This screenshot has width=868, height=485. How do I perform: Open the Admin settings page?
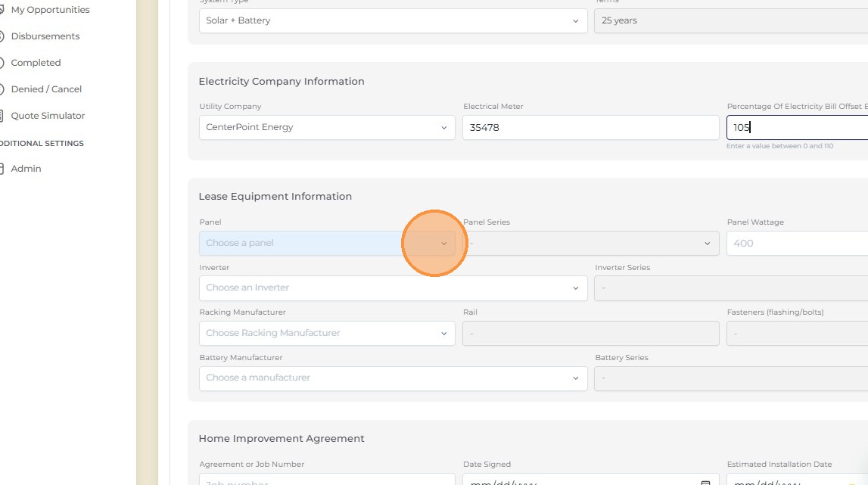click(26, 169)
